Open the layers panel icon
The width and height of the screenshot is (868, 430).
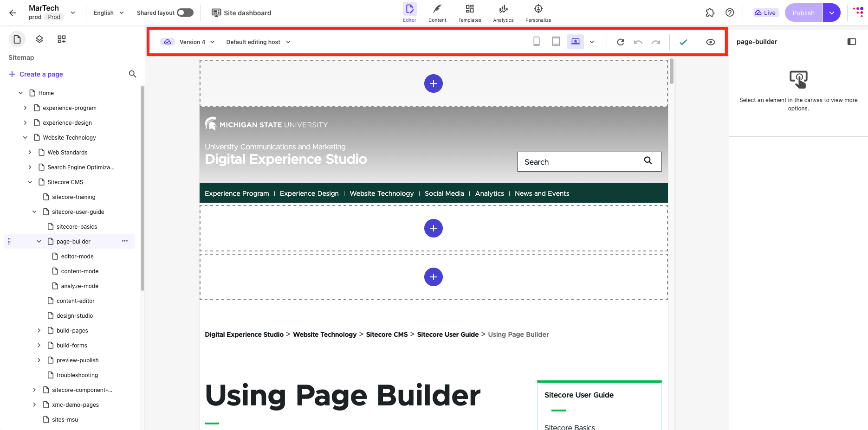point(39,39)
